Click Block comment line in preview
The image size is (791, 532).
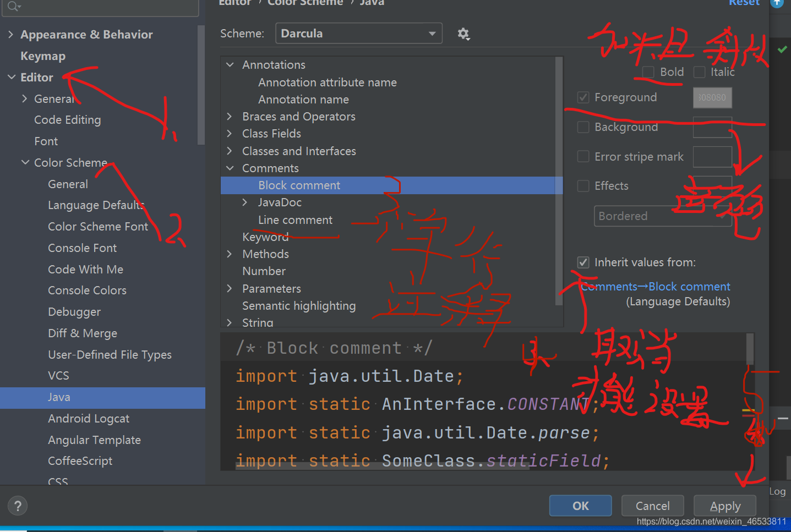[x=334, y=348]
